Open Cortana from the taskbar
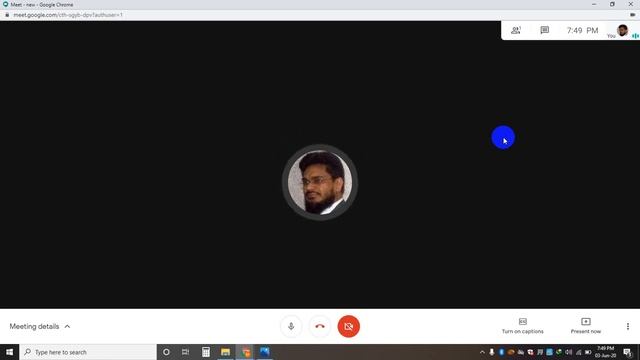This screenshot has height=360, width=640. tap(166, 352)
